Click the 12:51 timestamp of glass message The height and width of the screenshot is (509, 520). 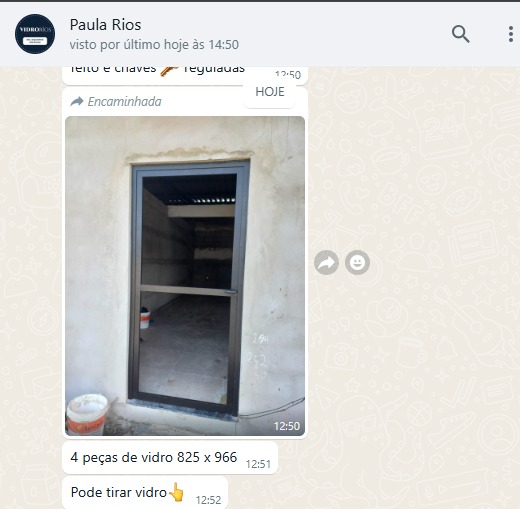tap(258, 464)
